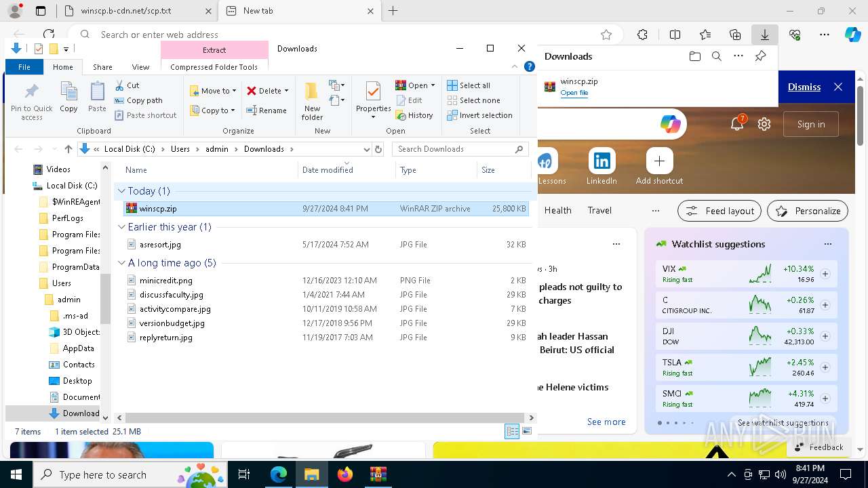Viewport: 868px width, 488px height.
Task: Open Properties of selected file
Action: pos(374,100)
